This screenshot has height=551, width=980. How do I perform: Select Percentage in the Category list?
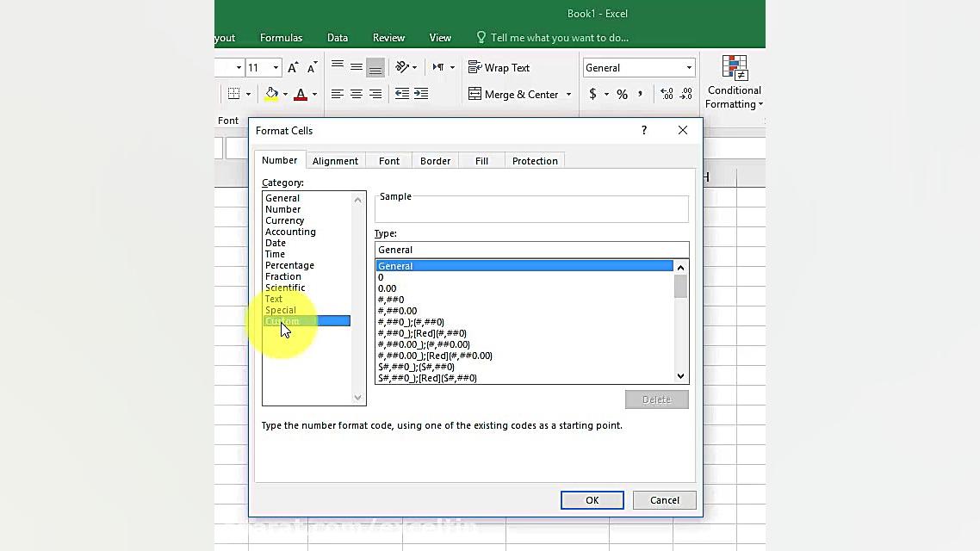pyautogui.click(x=289, y=265)
